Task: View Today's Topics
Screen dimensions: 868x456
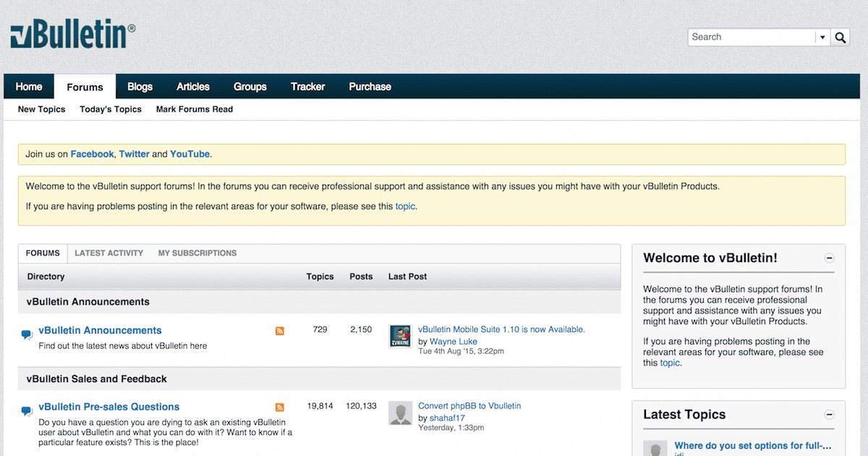Action: (x=111, y=109)
